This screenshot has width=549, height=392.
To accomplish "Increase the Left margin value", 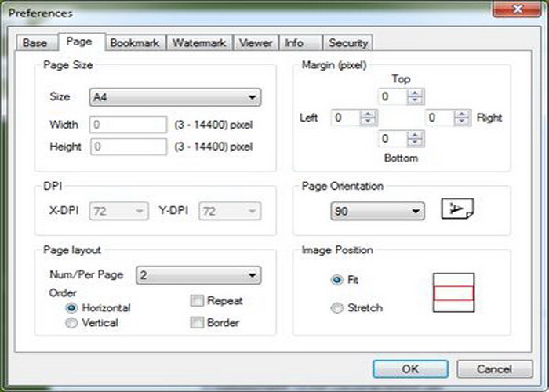I will [368, 114].
